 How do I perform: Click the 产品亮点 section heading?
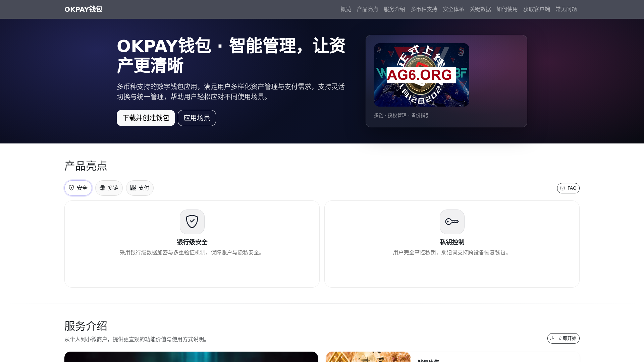86,166
